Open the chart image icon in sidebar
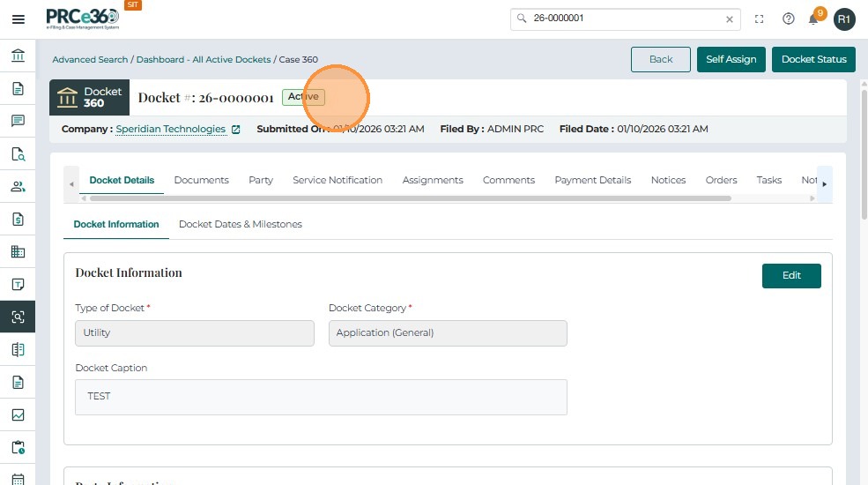 (18, 414)
